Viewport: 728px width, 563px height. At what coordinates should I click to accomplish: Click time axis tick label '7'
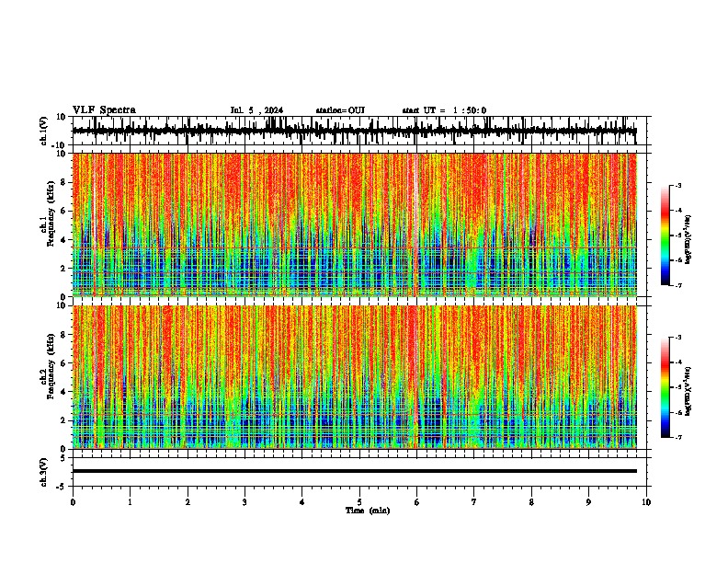click(x=474, y=502)
